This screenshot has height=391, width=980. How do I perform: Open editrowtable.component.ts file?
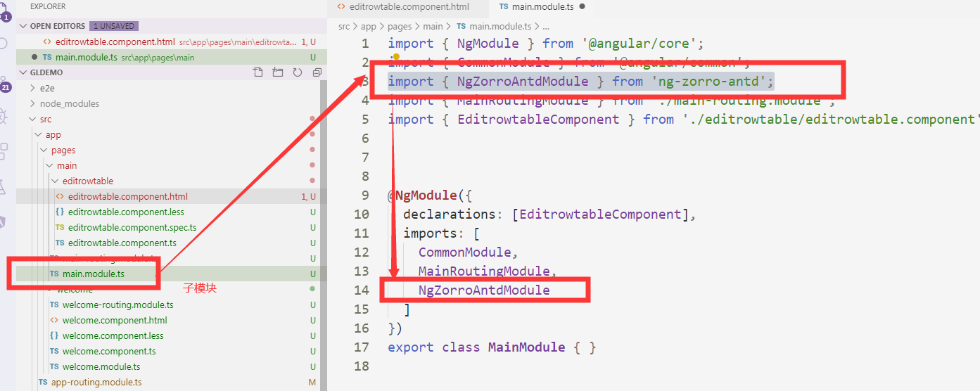pos(169,243)
